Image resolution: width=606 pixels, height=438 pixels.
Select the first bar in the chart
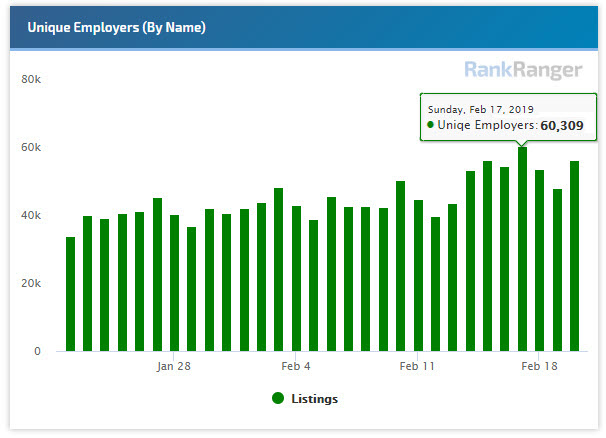pos(70,294)
